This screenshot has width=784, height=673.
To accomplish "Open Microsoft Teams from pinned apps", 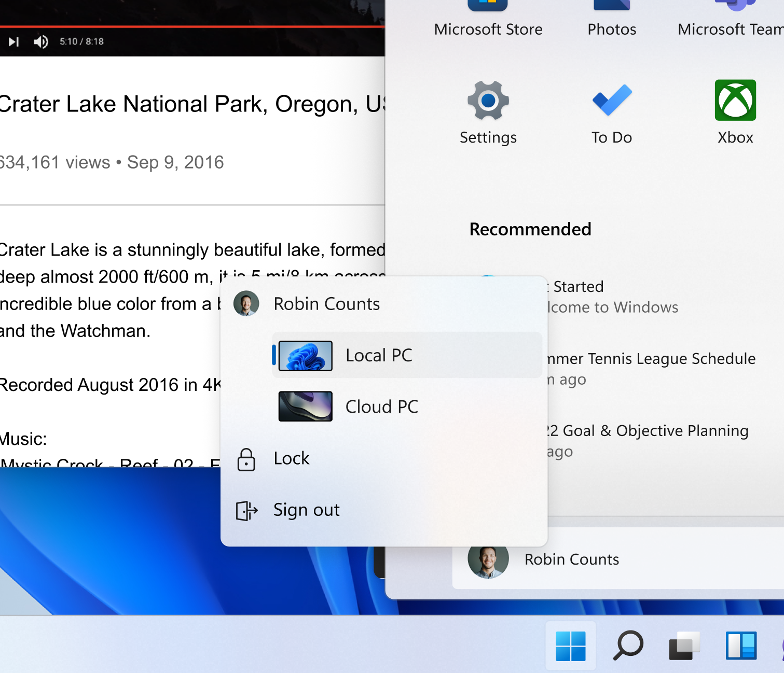I will click(x=732, y=20).
